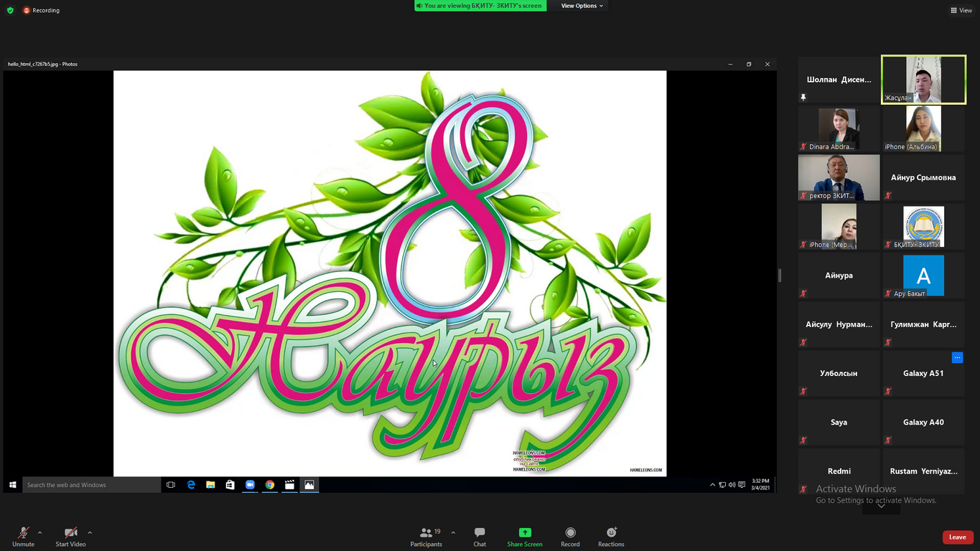Click the green encryption shield icon
This screenshot has width=980, height=551.
[x=10, y=10]
